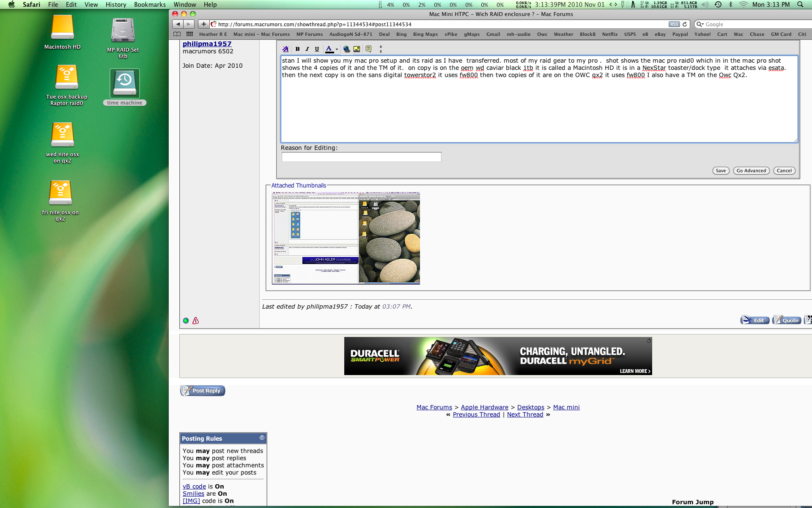The width and height of the screenshot is (812, 508).
Task: Report this post using the red alert icon
Action: tap(195, 321)
